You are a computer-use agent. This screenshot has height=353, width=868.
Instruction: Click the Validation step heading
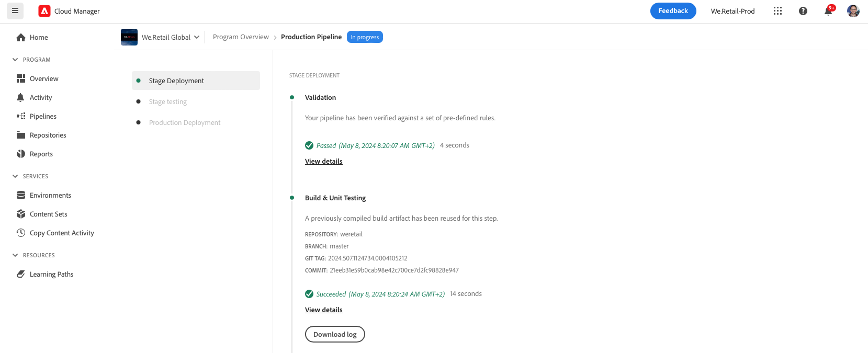(320, 97)
